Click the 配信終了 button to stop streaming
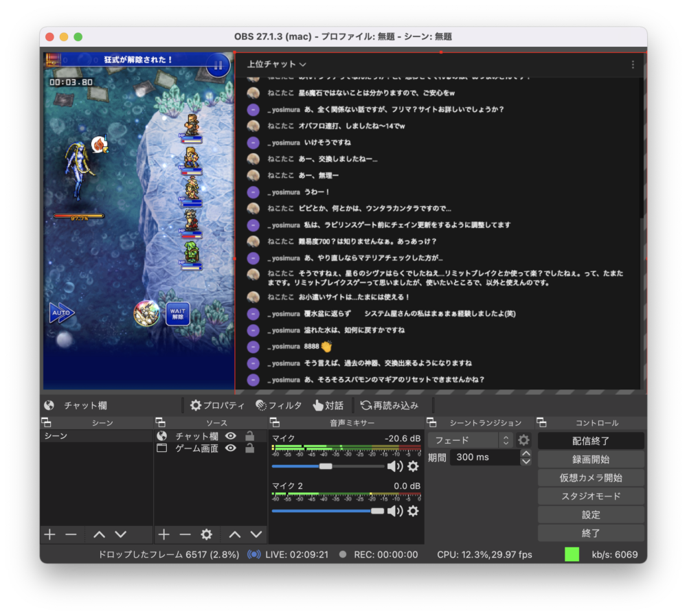 pyautogui.click(x=591, y=441)
